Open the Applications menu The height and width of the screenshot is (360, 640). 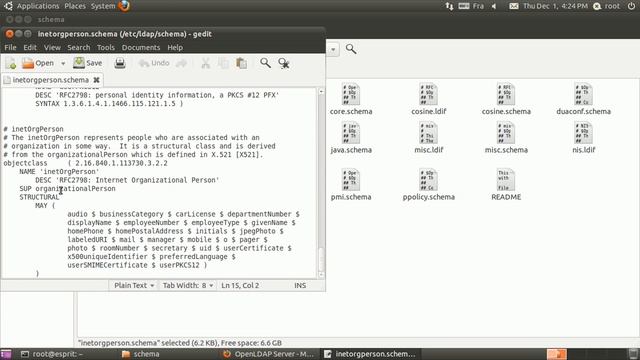[38, 6]
